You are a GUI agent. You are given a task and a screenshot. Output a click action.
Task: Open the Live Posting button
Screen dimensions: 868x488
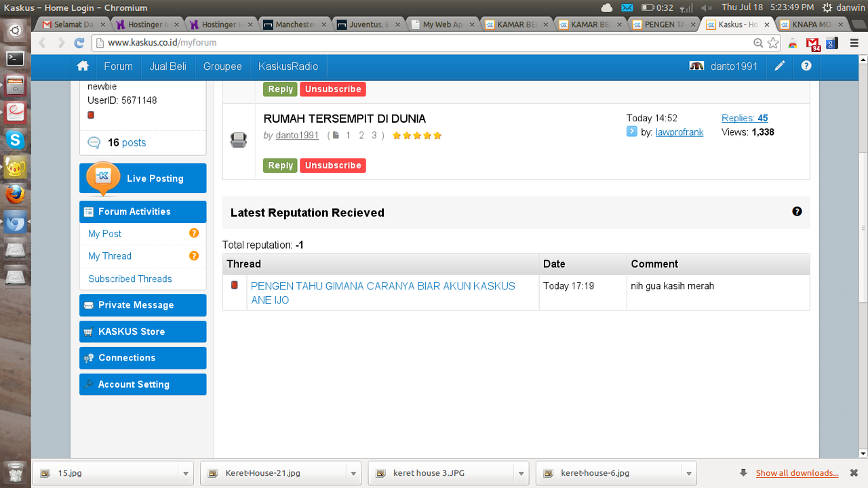[x=142, y=178]
